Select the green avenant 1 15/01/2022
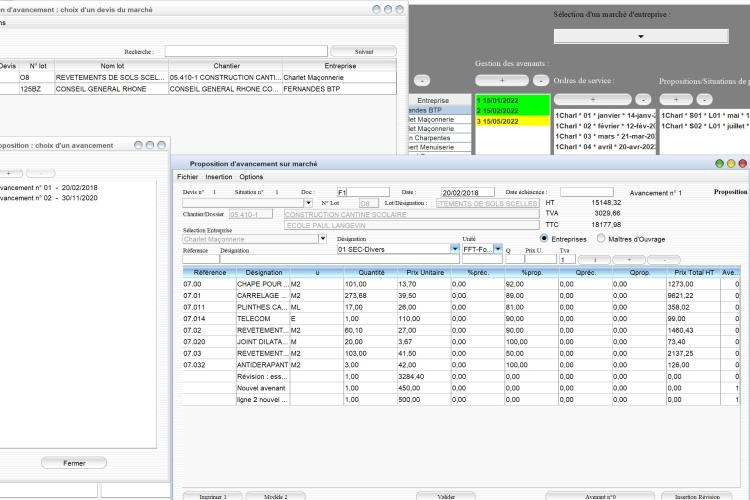Screen dimensions: 750x500 pos(513,100)
